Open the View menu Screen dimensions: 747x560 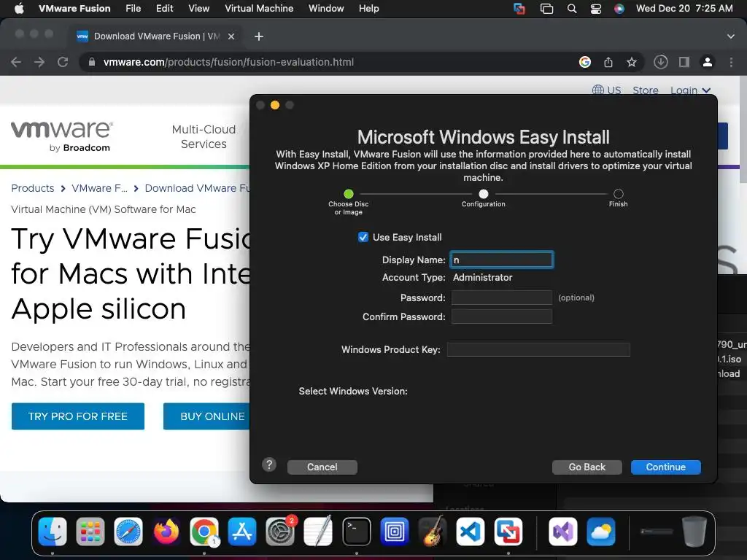click(x=198, y=9)
